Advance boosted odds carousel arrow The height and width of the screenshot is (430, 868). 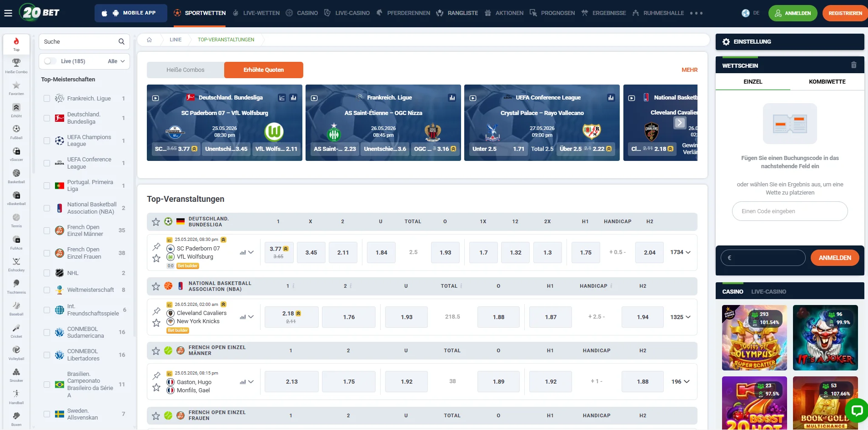coord(679,123)
